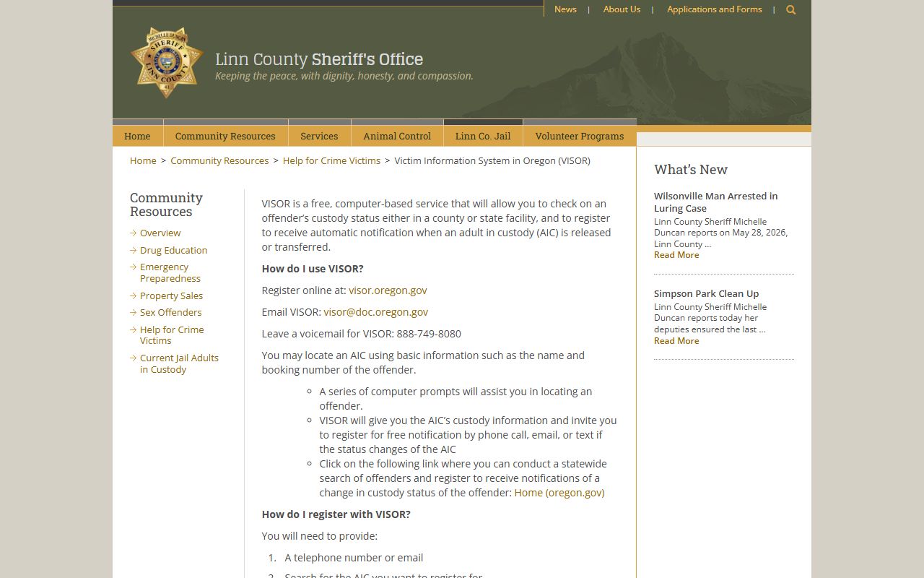Click Home in the breadcrumb trail
924x578 pixels.
143,160
